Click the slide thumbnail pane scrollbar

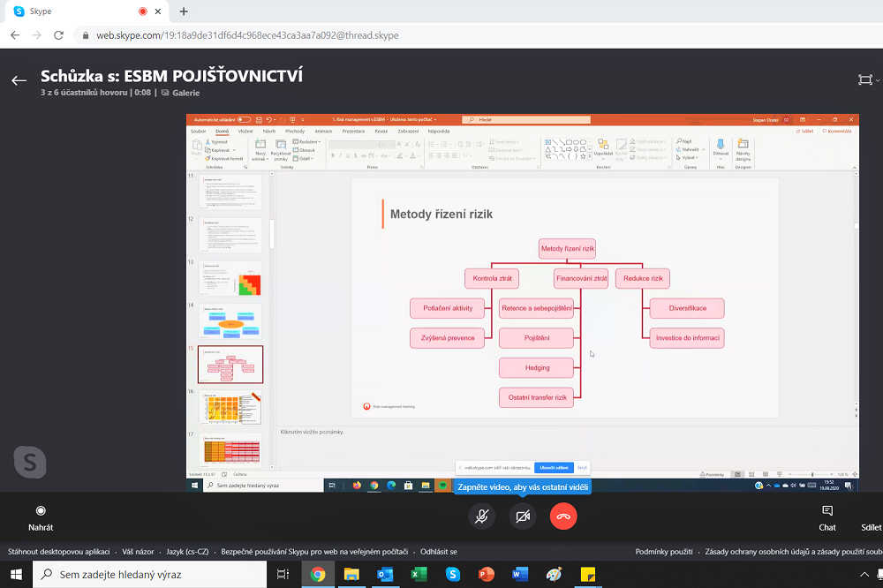271,234
